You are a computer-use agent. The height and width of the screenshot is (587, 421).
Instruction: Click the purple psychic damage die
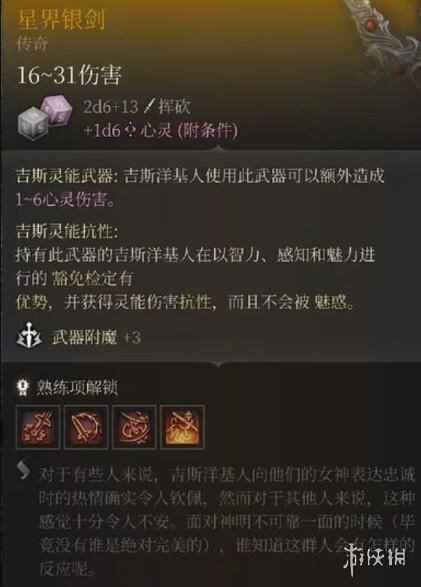[56, 107]
